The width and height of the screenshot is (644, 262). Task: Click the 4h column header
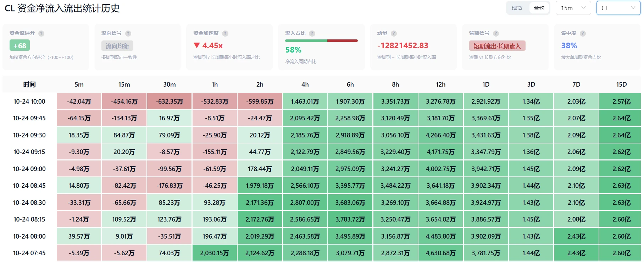305,84
